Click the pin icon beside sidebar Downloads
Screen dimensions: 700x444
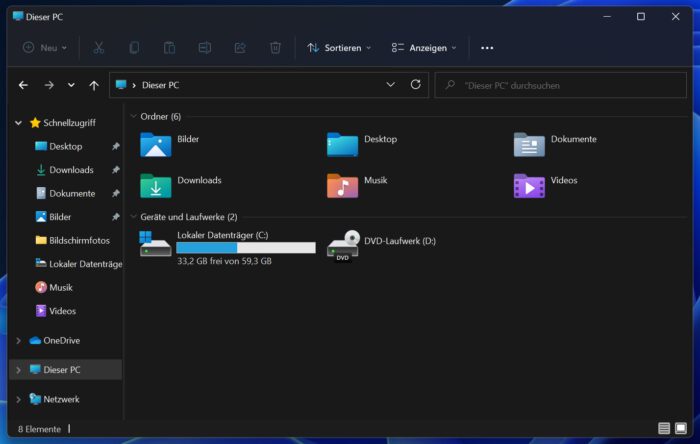pos(116,170)
